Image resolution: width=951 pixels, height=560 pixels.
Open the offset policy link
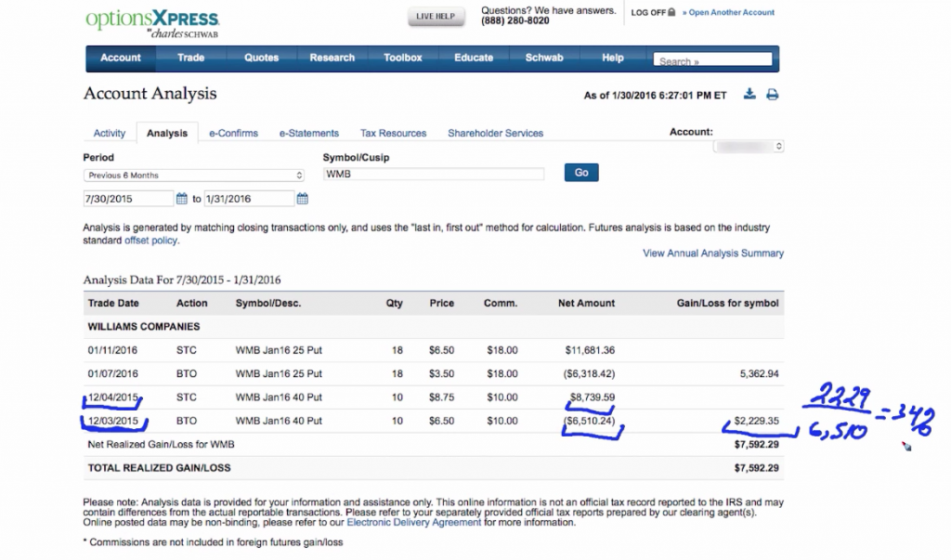point(150,241)
